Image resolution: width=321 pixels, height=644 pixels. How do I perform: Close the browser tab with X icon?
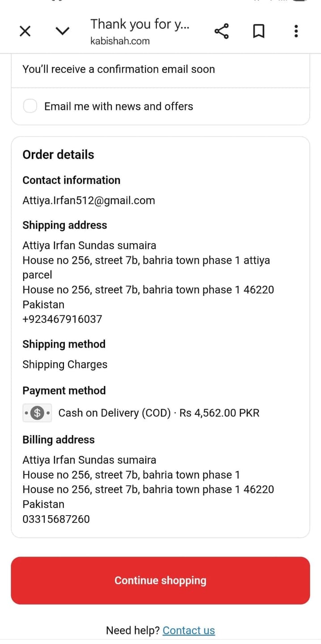(x=25, y=31)
